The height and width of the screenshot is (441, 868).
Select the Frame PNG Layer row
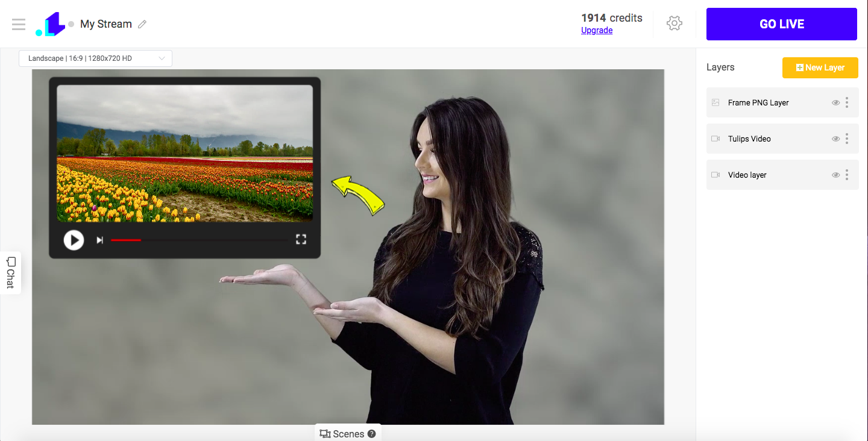click(782, 102)
